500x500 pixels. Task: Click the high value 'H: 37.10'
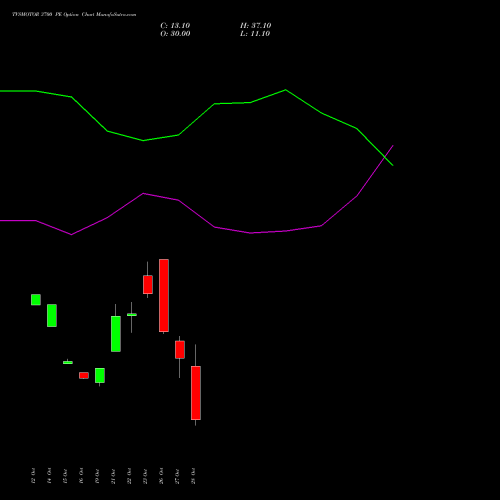coord(256,26)
